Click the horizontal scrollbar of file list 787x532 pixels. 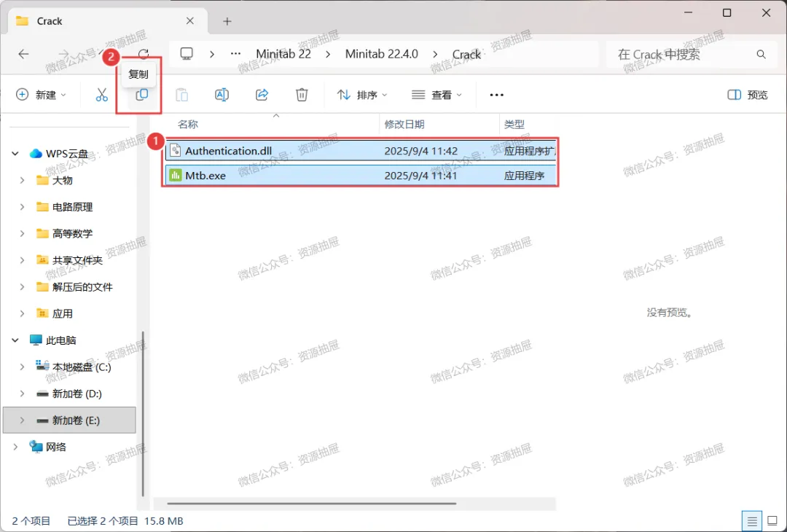(312, 504)
